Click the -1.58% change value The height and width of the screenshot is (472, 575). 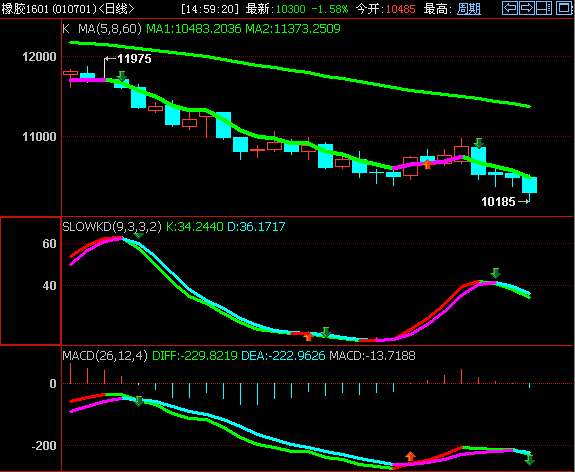click(x=329, y=9)
